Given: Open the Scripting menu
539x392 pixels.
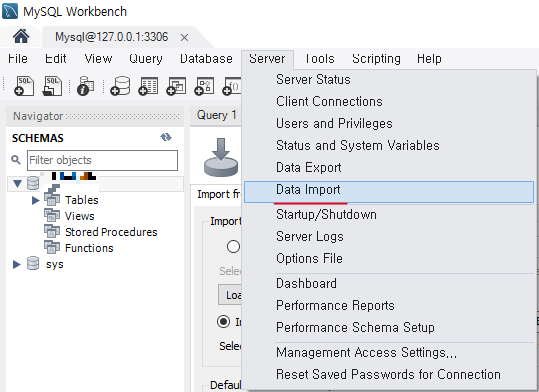Looking at the screenshot, I should (376, 59).
